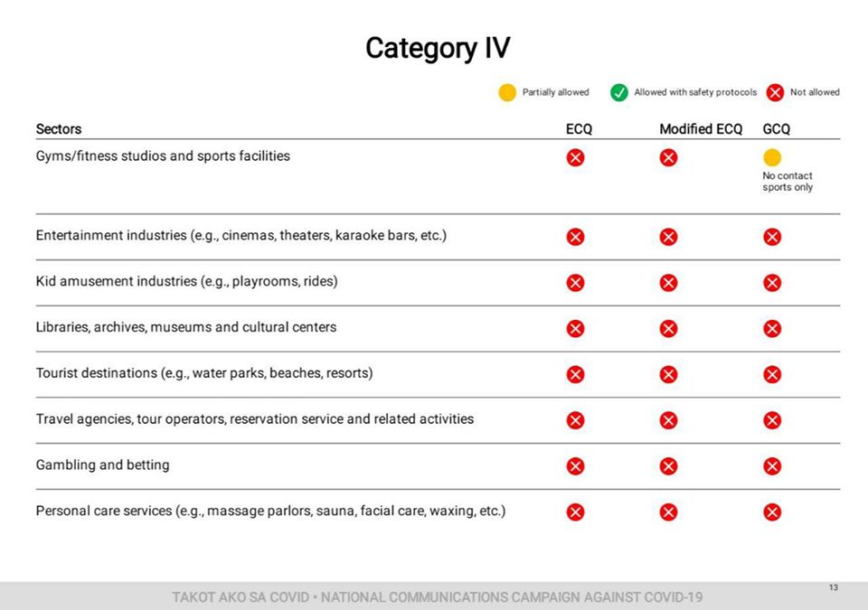Click the green Allowed with safety protocols checkmark
The height and width of the screenshot is (610, 868).
pyautogui.click(x=618, y=92)
